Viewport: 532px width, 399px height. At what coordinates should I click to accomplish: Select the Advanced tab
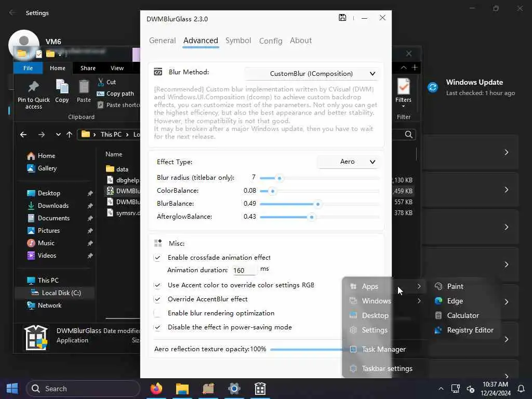point(201,41)
